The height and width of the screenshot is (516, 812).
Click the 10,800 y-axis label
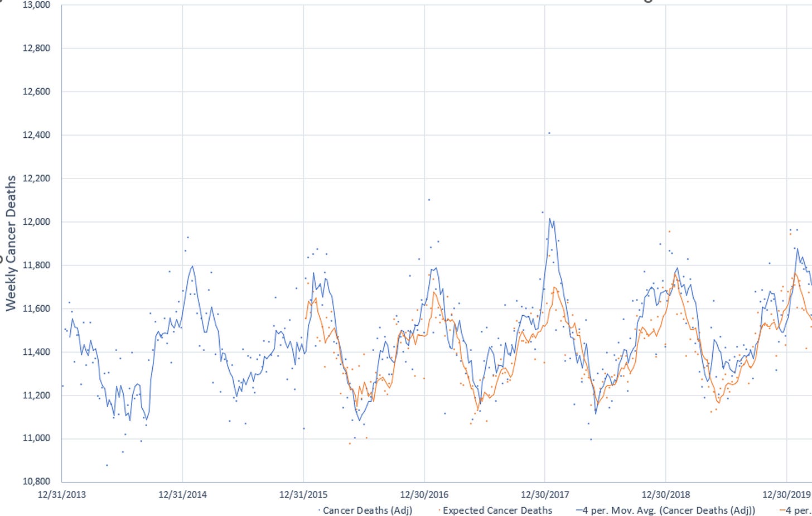(x=36, y=481)
